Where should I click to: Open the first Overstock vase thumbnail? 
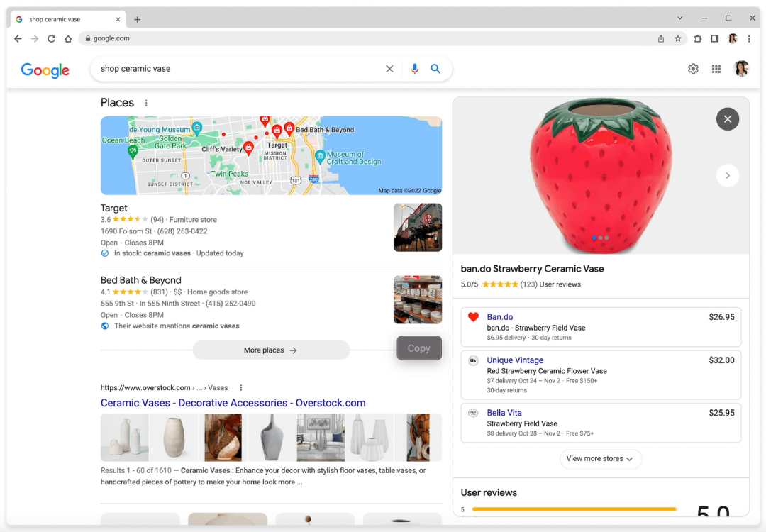(x=125, y=438)
